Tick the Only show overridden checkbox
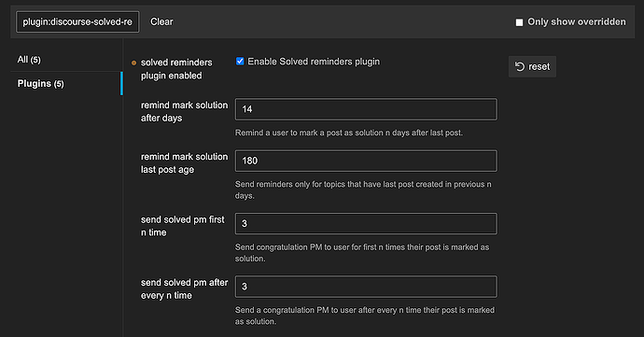Screen dimensions: 644x337 pos(519,22)
